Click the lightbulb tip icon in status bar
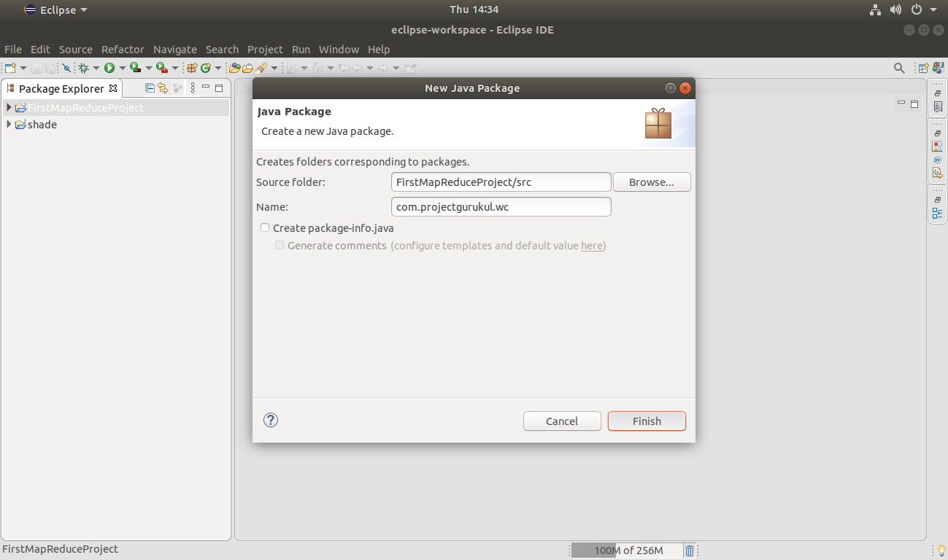 (x=941, y=551)
